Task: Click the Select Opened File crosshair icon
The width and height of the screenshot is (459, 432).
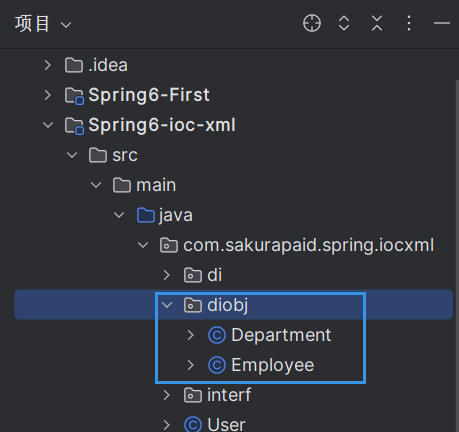Action: pos(312,23)
